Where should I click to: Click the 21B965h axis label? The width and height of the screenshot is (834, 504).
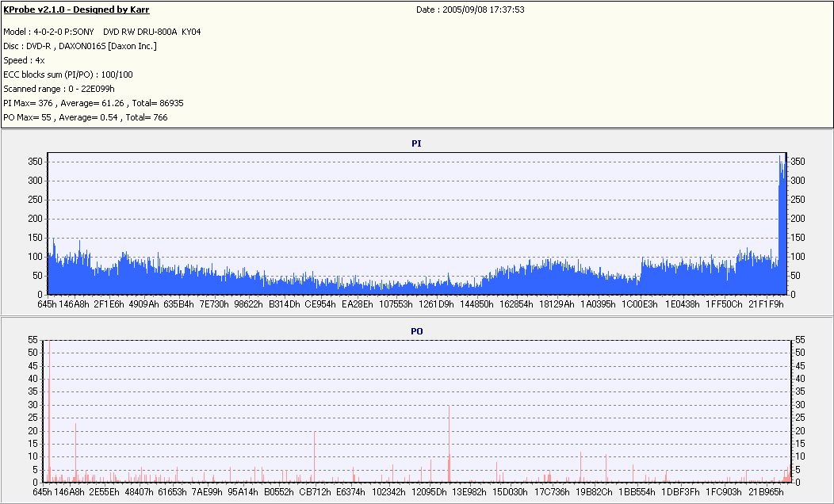766,492
